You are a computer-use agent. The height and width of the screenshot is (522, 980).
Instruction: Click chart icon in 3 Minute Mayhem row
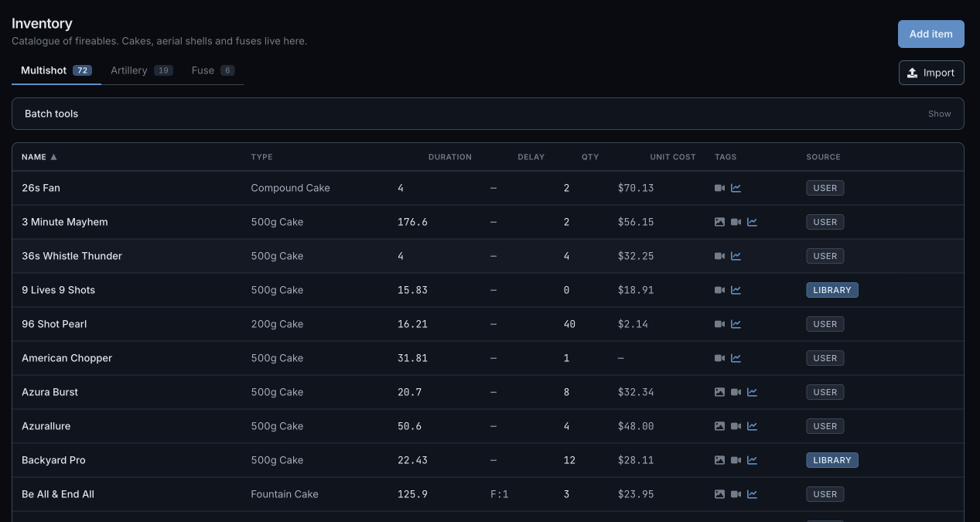pos(752,222)
